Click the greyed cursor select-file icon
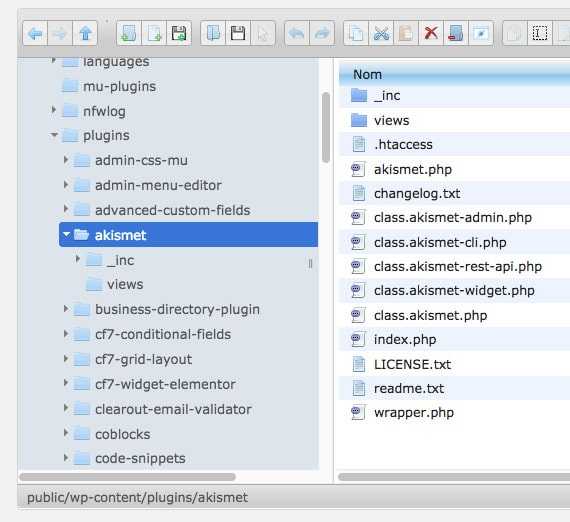This screenshot has width=570, height=522. click(263, 33)
